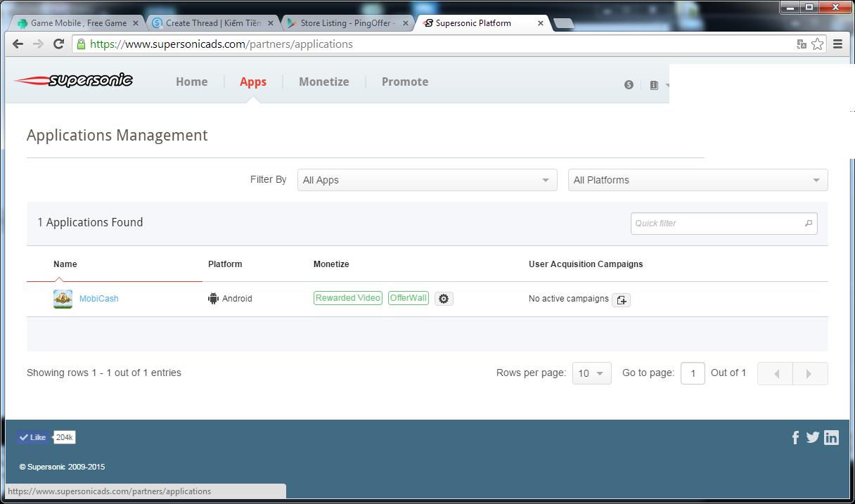Click the Applications Management heading
The image size is (855, 504).
point(117,135)
